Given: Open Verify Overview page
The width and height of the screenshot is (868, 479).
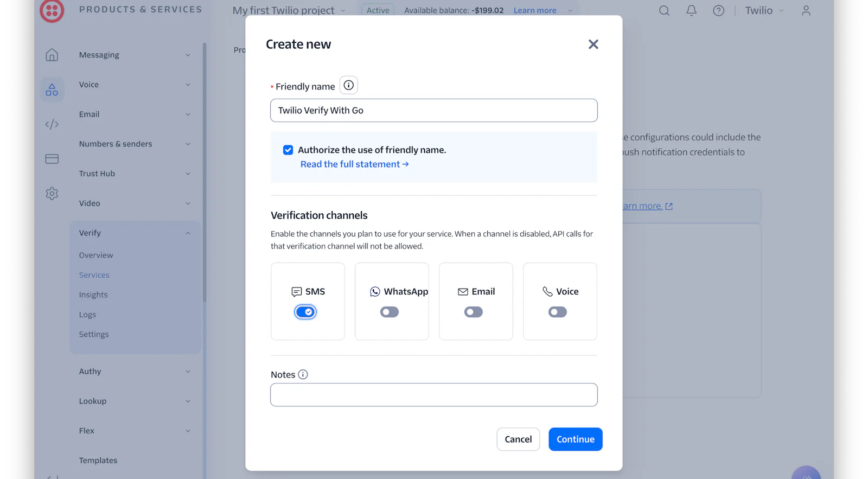Looking at the screenshot, I should (96, 255).
